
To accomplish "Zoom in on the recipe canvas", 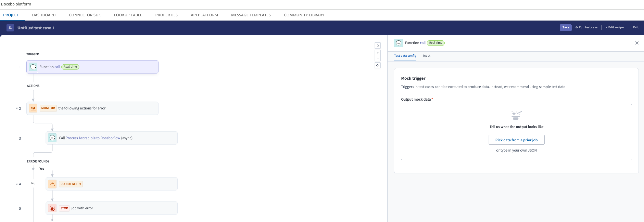I will coord(378,53).
